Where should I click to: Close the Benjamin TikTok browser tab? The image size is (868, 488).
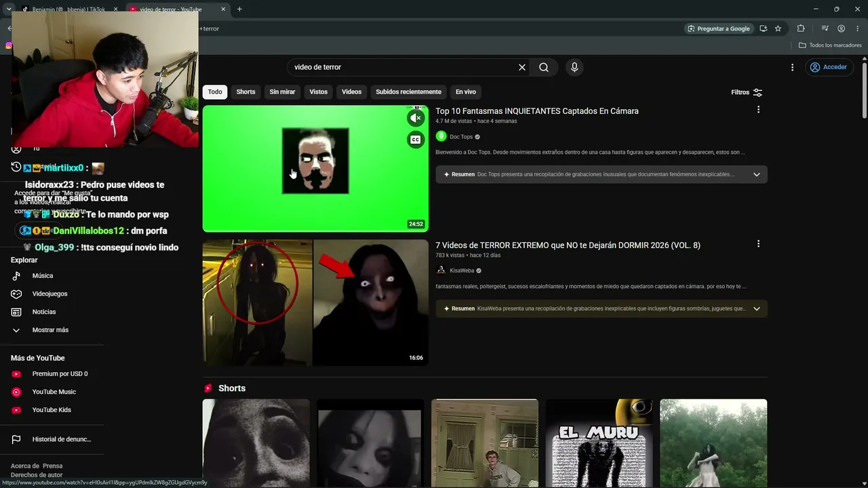click(x=115, y=9)
